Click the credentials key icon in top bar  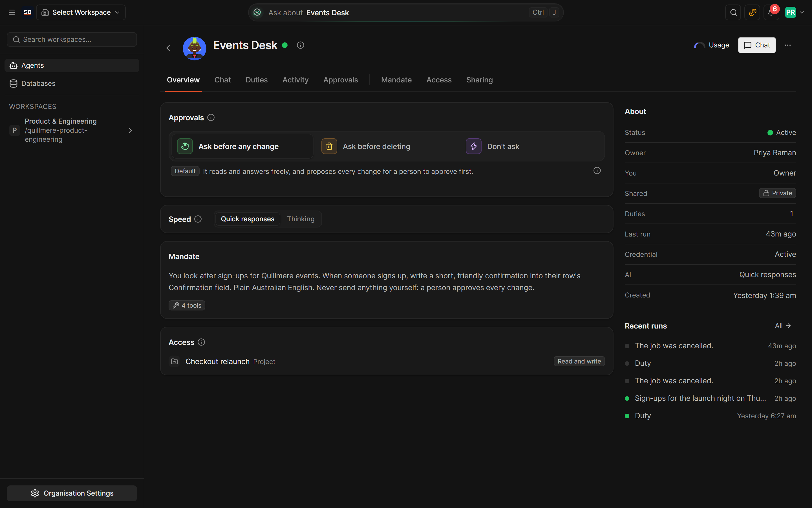(752, 12)
